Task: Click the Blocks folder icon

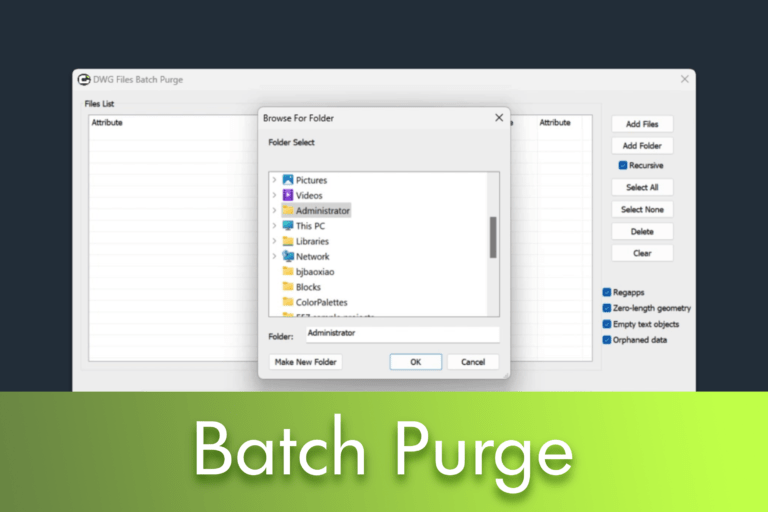Action: 288,287
